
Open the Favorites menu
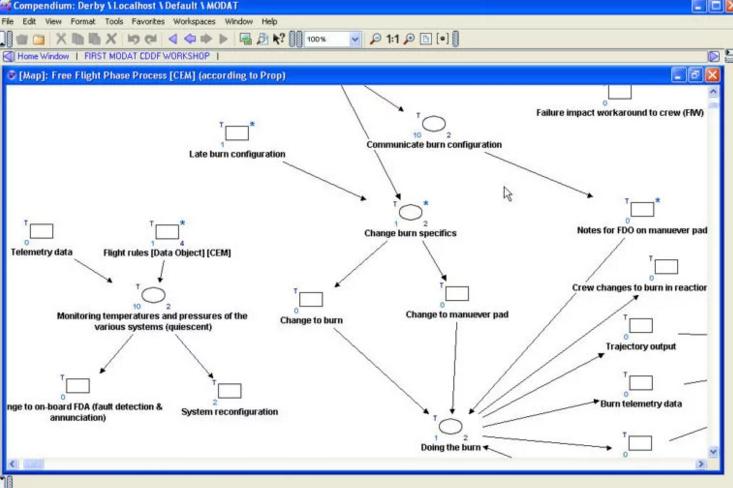click(x=147, y=21)
